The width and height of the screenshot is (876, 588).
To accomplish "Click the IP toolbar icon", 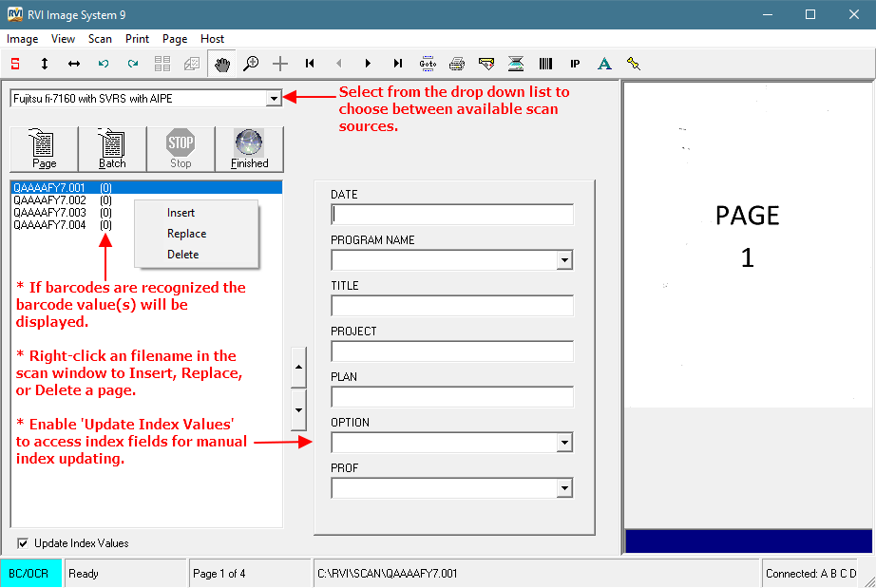I will (575, 64).
